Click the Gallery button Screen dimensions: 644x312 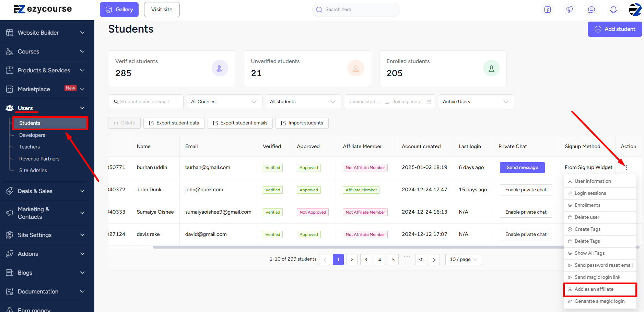coord(119,10)
